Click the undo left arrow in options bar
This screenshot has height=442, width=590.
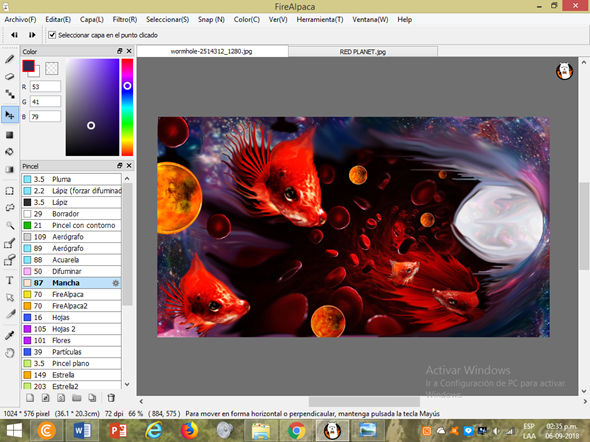coord(14,35)
